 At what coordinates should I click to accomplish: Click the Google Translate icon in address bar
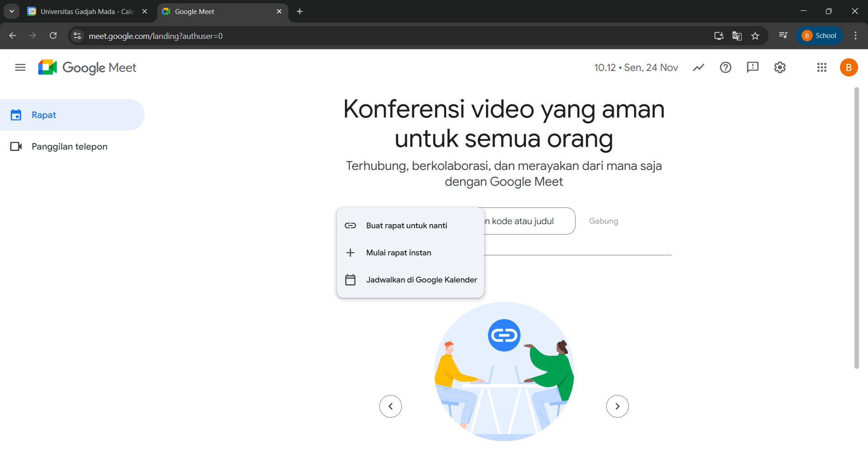[x=737, y=36]
